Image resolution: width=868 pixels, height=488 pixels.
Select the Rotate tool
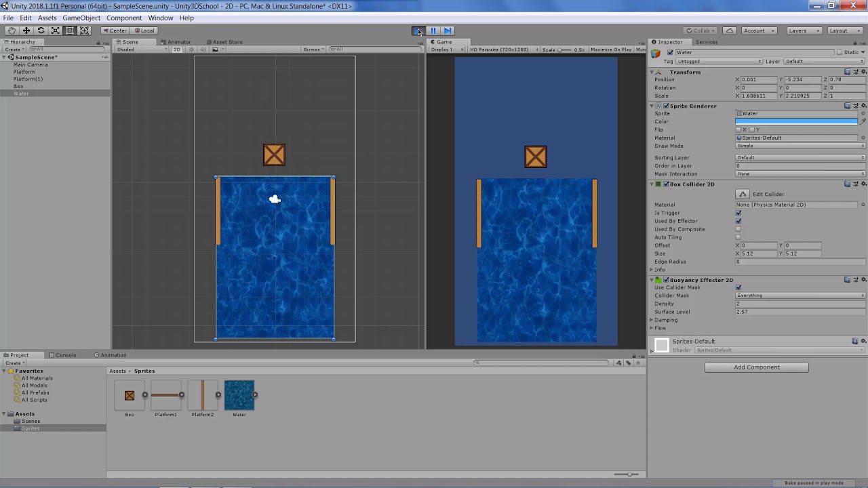pyautogui.click(x=41, y=30)
